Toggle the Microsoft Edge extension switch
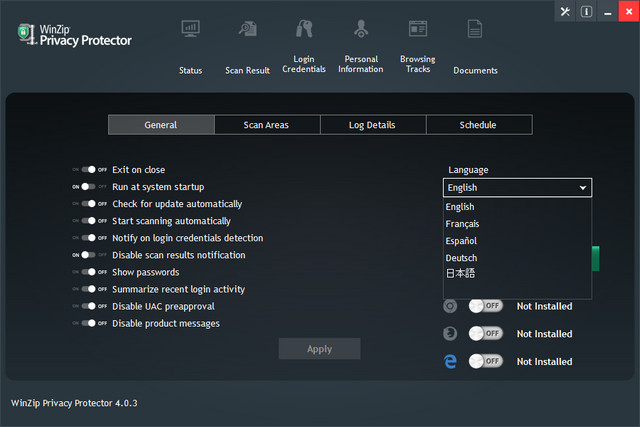This screenshot has height=427, width=640. (485, 361)
